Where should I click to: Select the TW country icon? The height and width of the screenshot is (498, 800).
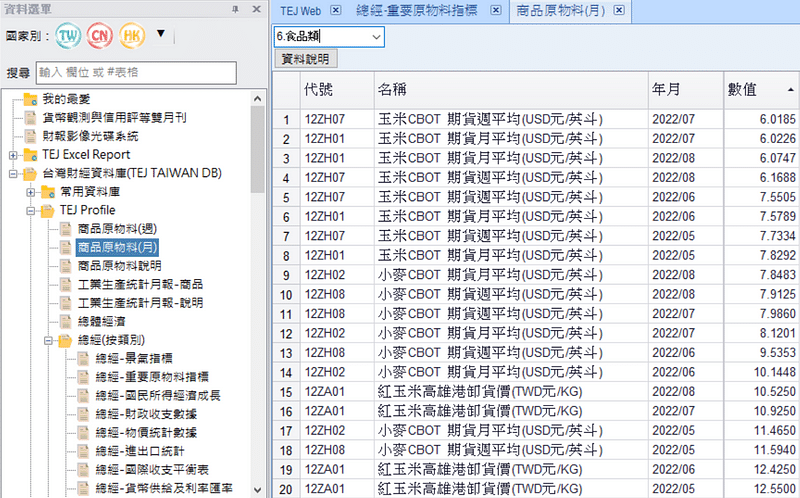[68, 36]
